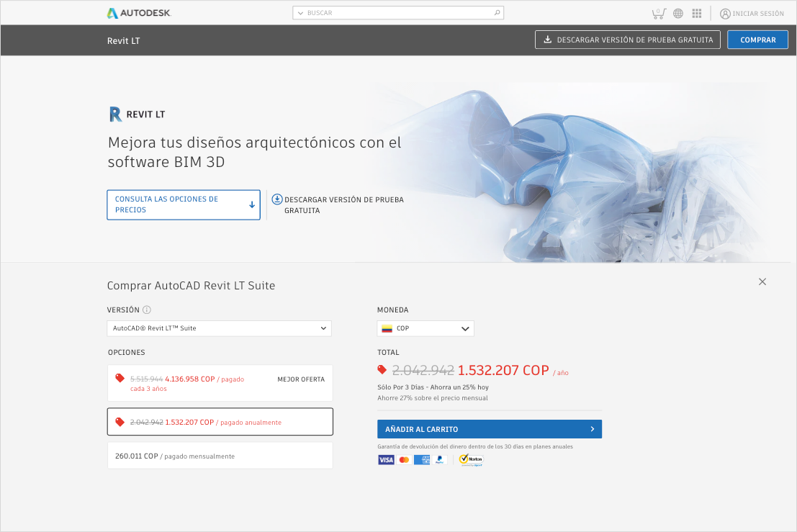Click the total price 1.532.207 COP
The height and width of the screenshot is (532, 797).
(503, 371)
